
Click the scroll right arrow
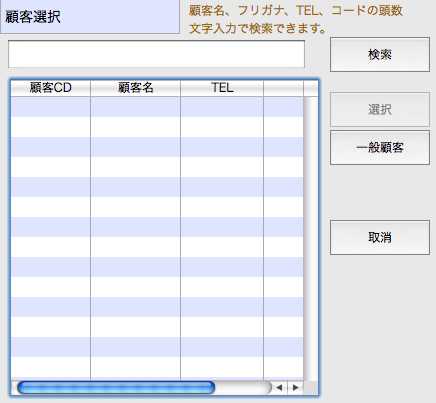(295, 388)
